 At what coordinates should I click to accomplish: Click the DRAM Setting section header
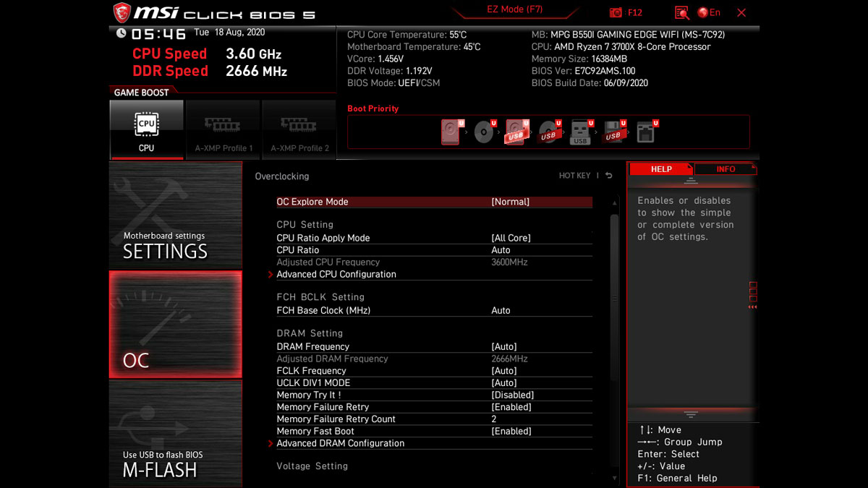click(310, 333)
